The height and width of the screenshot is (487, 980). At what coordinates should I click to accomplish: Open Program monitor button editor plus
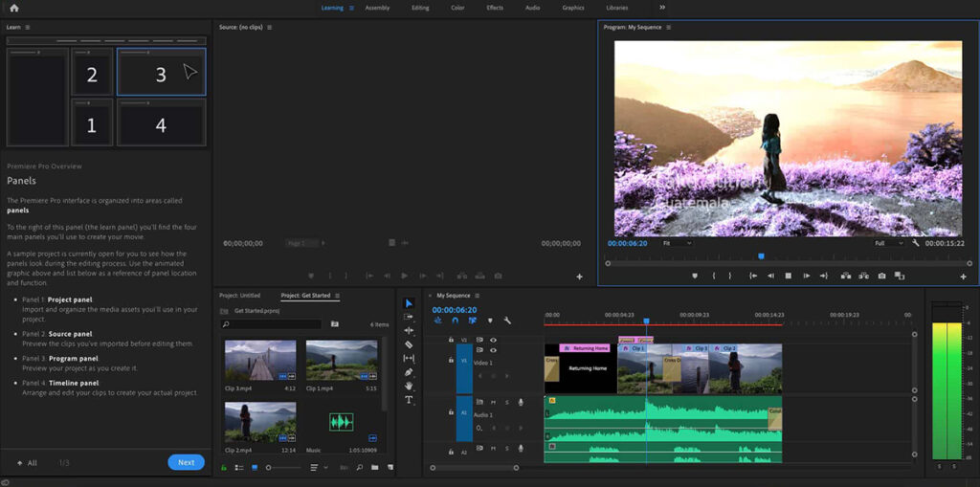pos(963,277)
